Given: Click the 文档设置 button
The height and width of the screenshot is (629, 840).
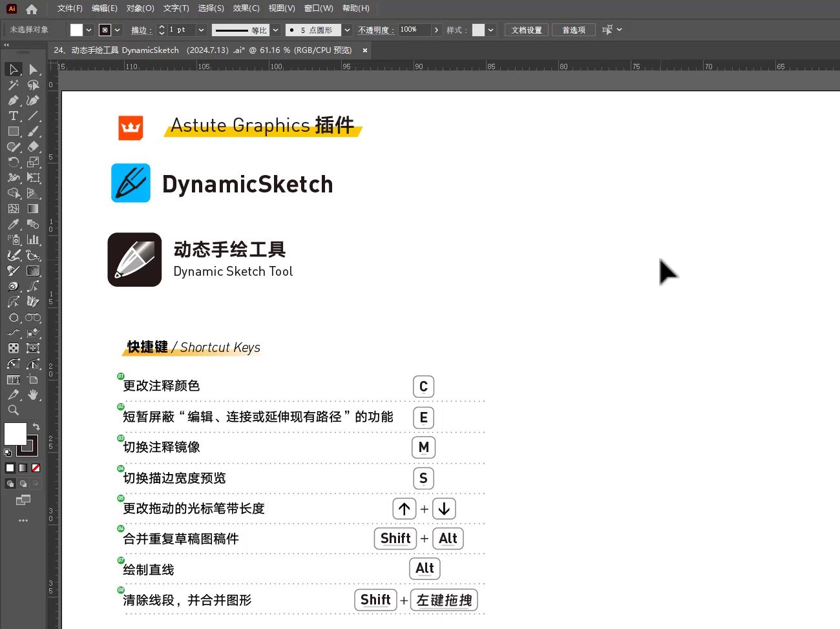Looking at the screenshot, I should click(525, 30).
